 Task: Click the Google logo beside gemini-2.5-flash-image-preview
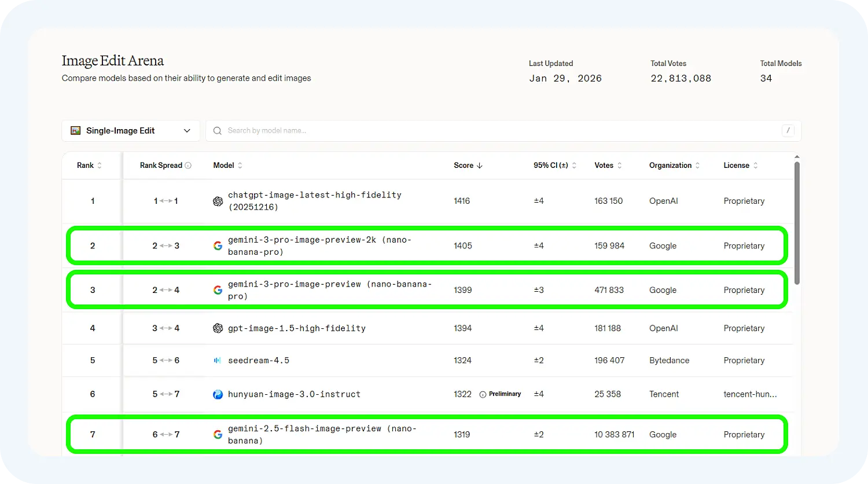click(x=218, y=435)
